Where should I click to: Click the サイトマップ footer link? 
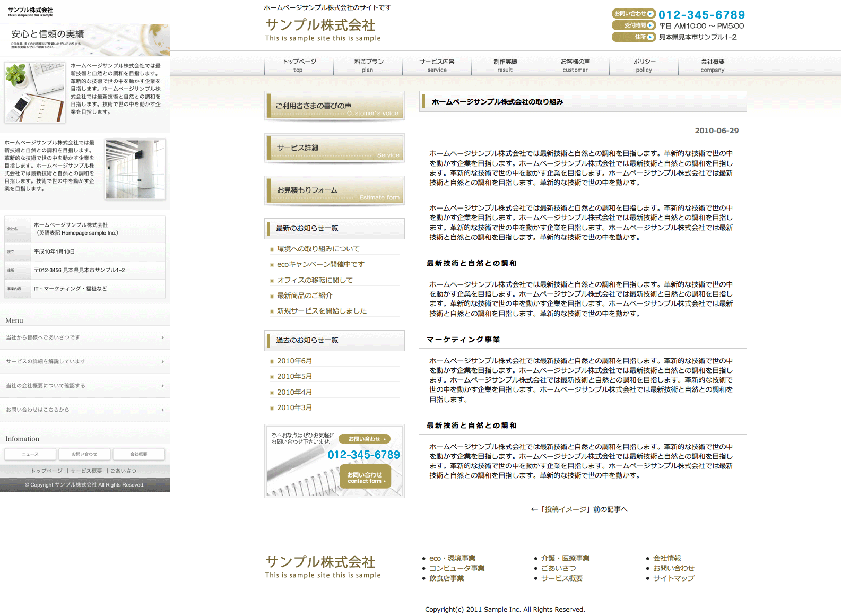tap(673, 578)
